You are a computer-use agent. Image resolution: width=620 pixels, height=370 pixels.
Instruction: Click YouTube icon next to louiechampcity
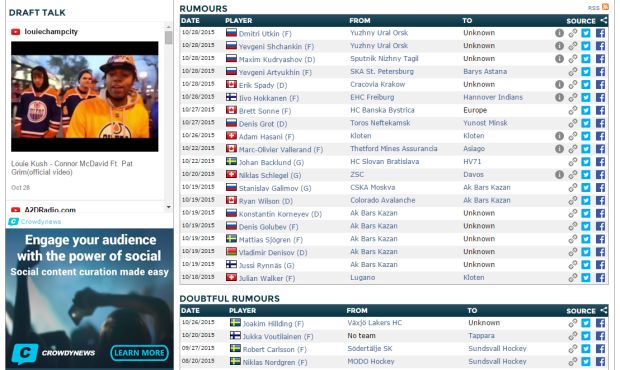coord(15,32)
